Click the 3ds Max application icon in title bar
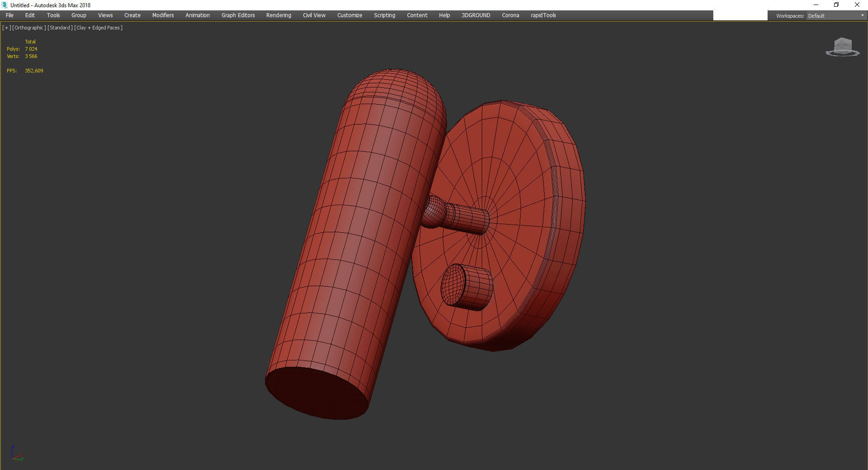Viewport: 868px width, 470px height. click(x=5, y=5)
